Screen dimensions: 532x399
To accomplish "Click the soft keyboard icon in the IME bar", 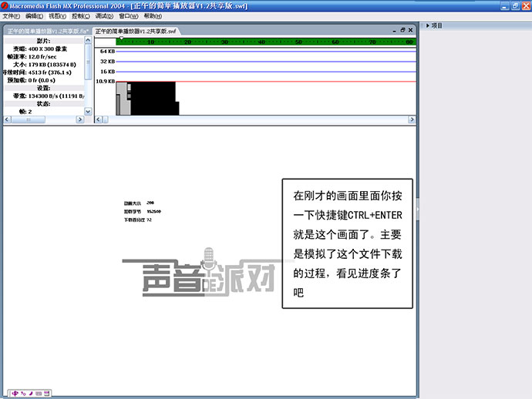I will pyautogui.click(x=39, y=394).
